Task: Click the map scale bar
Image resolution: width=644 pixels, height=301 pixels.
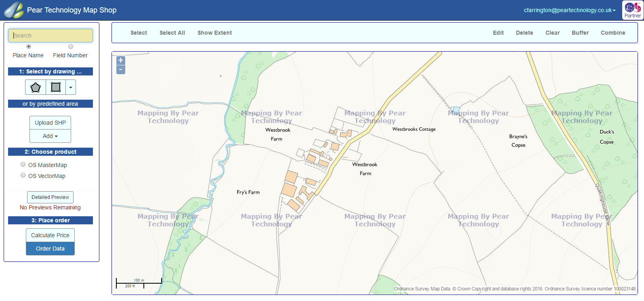Action: (139, 283)
